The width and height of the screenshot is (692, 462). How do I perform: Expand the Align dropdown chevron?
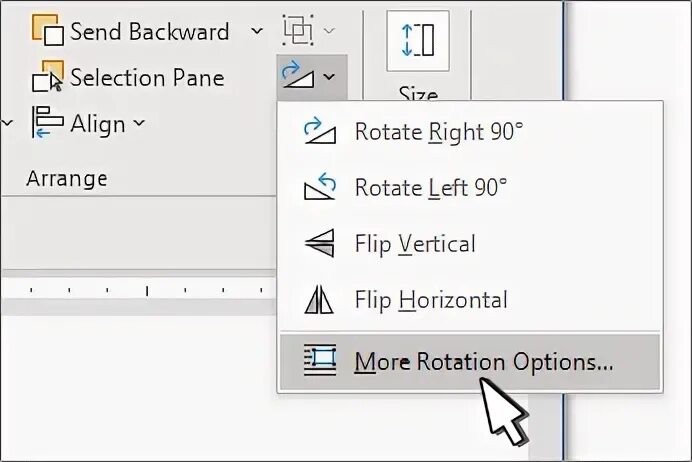coord(139,124)
